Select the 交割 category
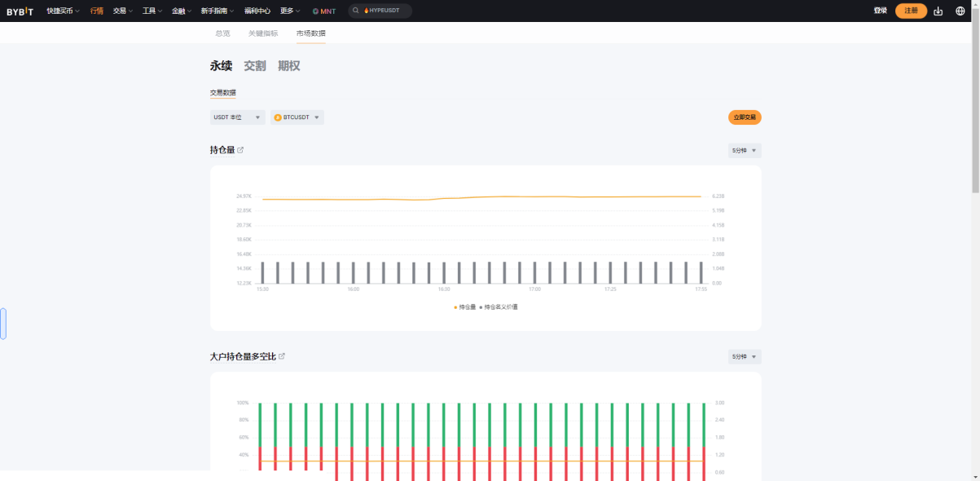Screen dimensions: 980x481 [x=255, y=66]
